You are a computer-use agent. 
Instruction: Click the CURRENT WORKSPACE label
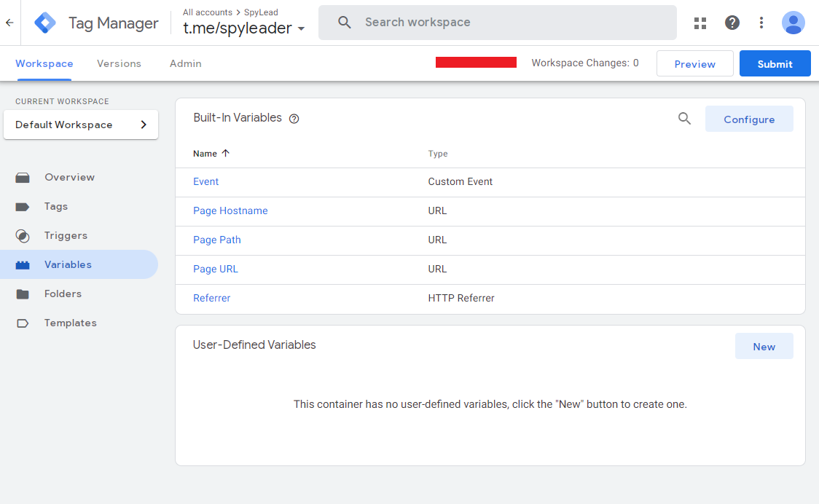pos(62,101)
